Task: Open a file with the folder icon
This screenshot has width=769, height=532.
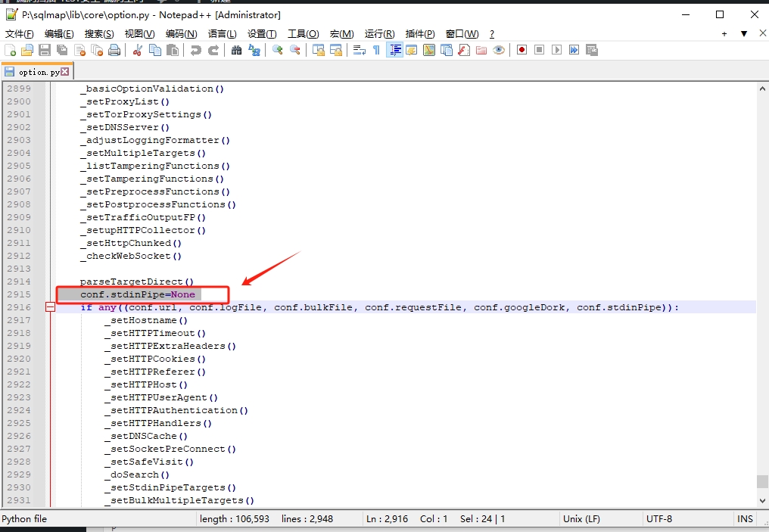Action: pyautogui.click(x=27, y=50)
